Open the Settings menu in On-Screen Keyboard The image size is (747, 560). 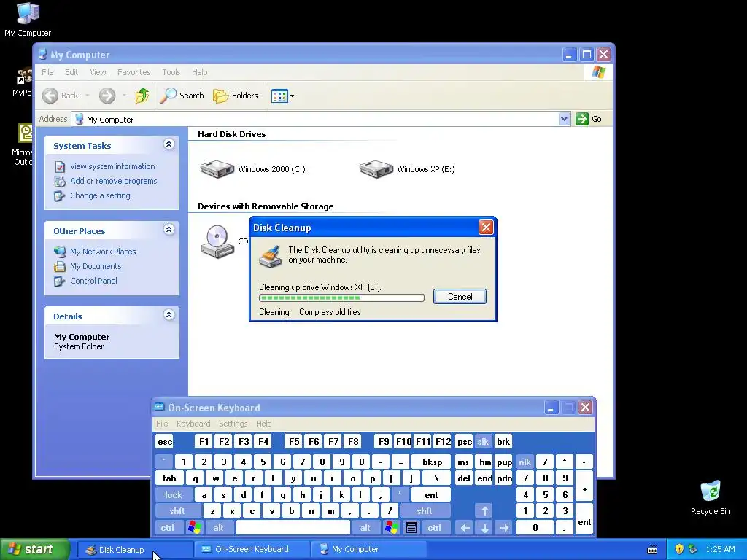pos(233,424)
